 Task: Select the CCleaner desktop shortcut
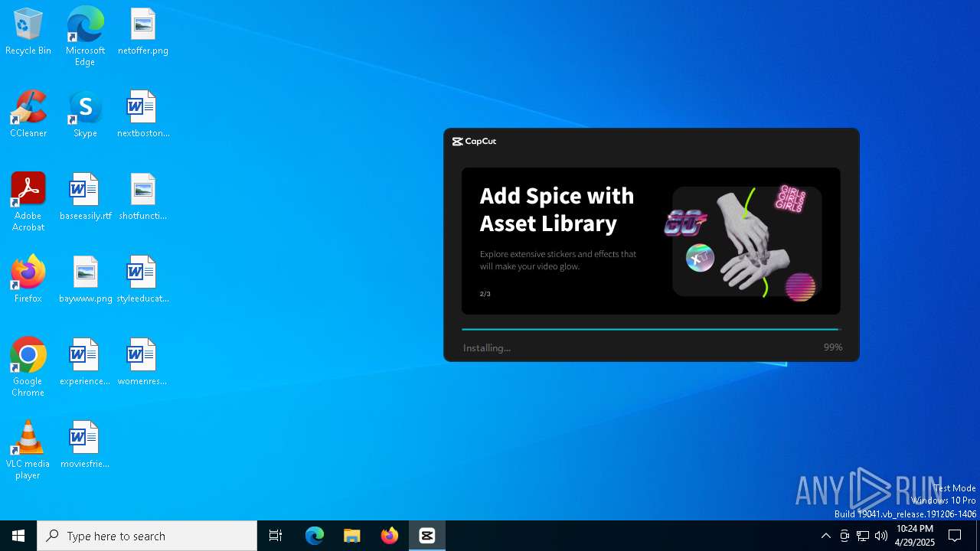[x=28, y=115]
